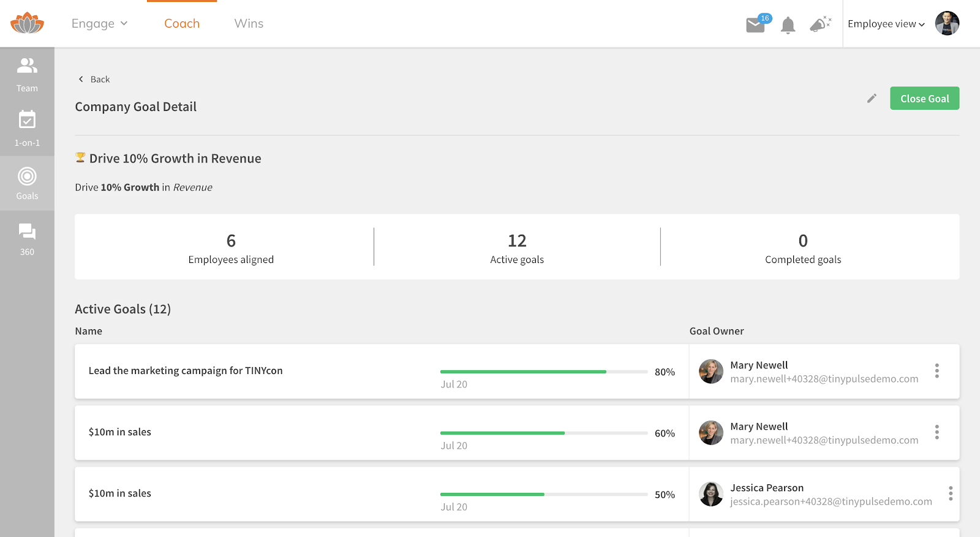Click the megaphone announcements icon
Image resolution: width=980 pixels, height=537 pixels.
coord(820,25)
